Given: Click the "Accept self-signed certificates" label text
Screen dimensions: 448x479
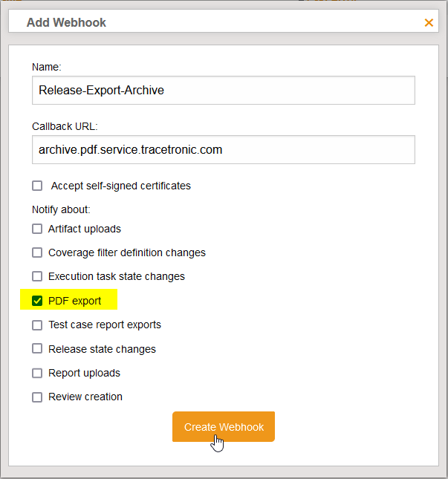Looking at the screenshot, I should click(120, 186).
